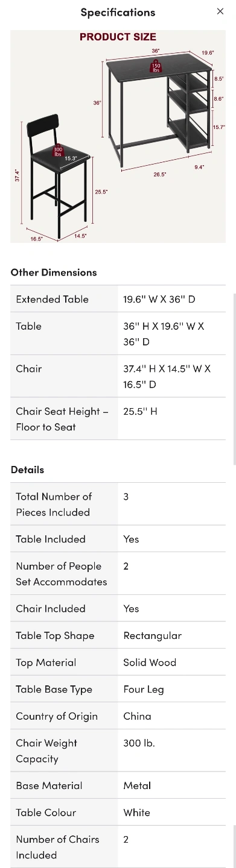Select the Specifications heading
Image resolution: width=236 pixels, height=868 pixels.
118,12
